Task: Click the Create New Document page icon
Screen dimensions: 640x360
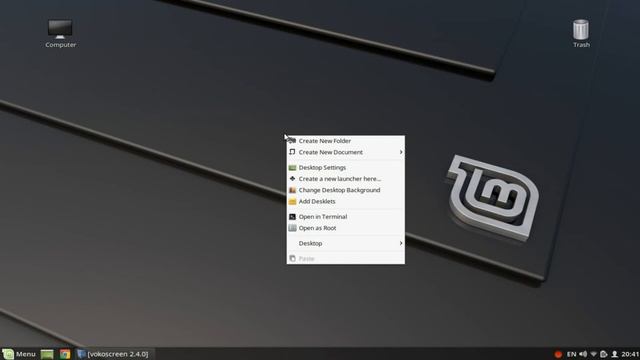Action: coord(292,152)
